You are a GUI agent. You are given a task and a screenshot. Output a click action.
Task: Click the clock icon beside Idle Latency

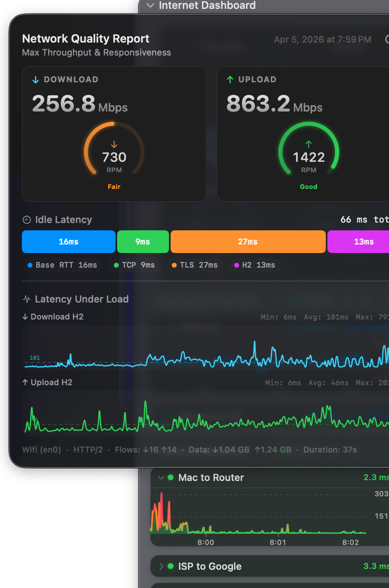coord(26,219)
